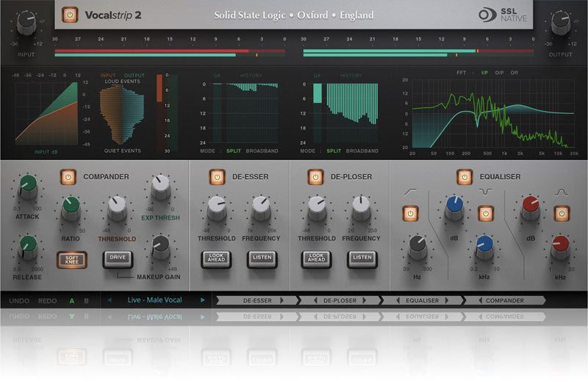
Task: Select preset slot A
Action: click(x=71, y=300)
